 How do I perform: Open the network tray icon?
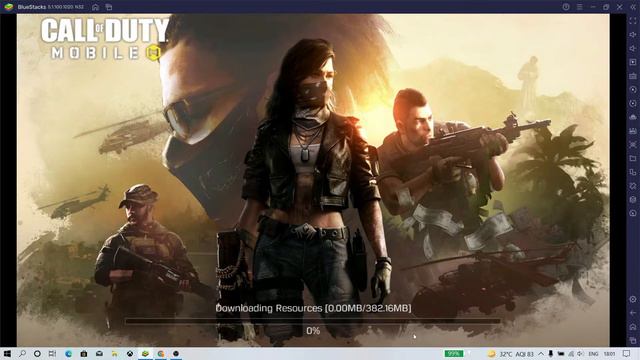571,354
